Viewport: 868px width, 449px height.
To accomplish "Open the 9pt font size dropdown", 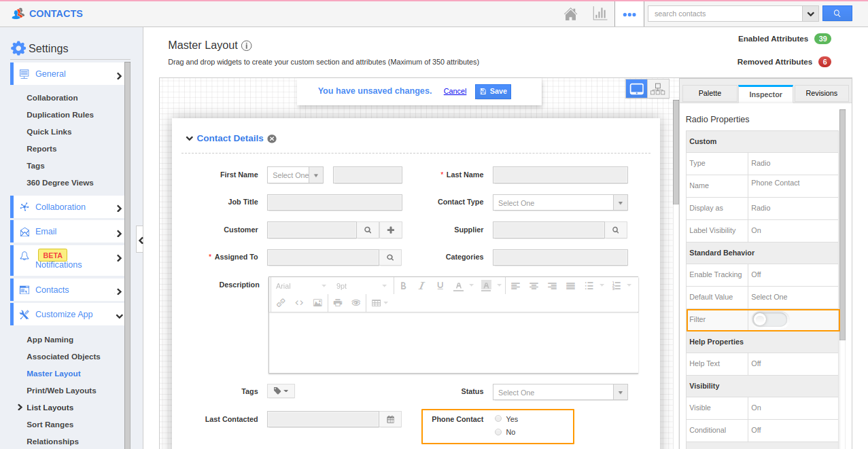I will coord(362,286).
